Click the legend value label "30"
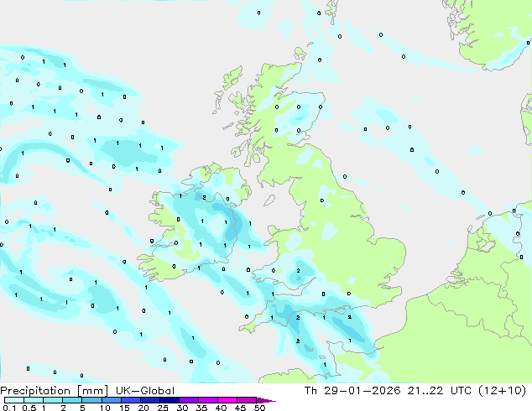 click(x=182, y=408)
